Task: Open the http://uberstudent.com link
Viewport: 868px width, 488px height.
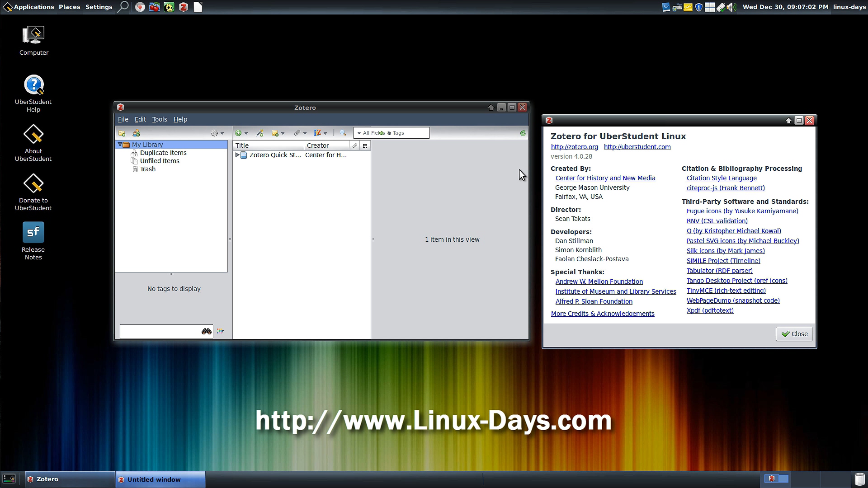Action: tap(637, 147)
